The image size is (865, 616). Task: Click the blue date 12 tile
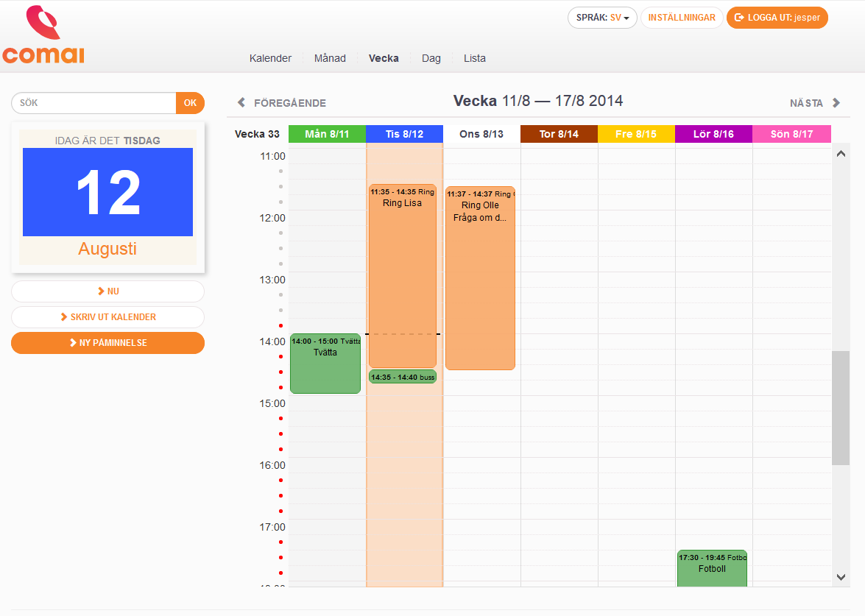point(107,192)
